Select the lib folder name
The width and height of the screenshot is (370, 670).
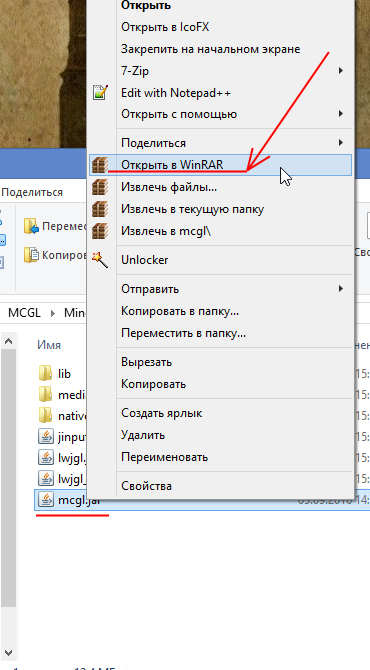[x=64, y=373]
